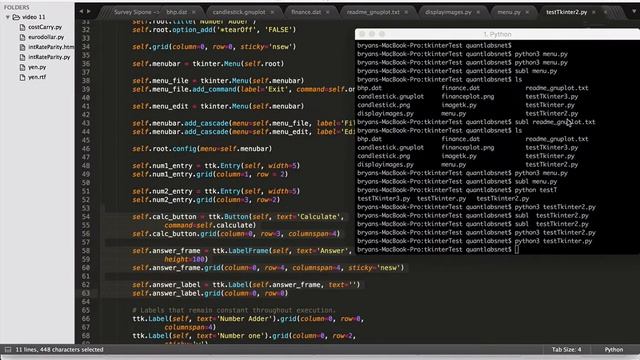Click line number 54 in the gutter
Screen dimensions: 640x360
(86, 217)
